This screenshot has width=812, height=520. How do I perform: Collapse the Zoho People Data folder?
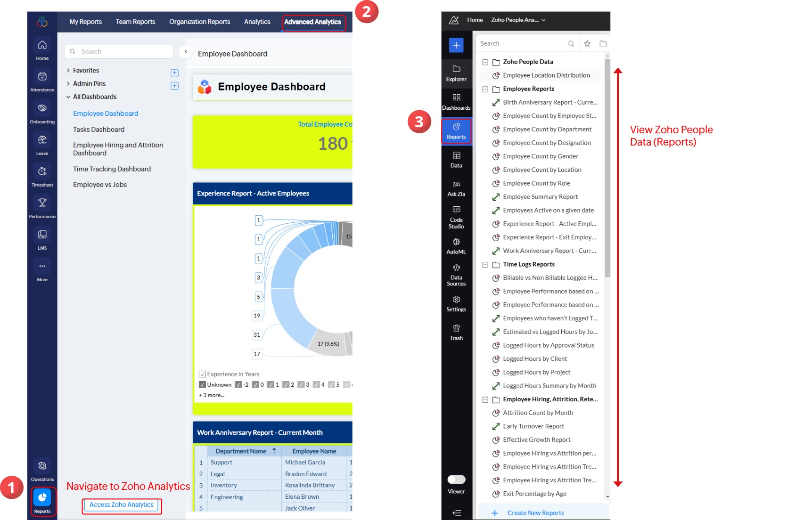click(x=485, y=62)
